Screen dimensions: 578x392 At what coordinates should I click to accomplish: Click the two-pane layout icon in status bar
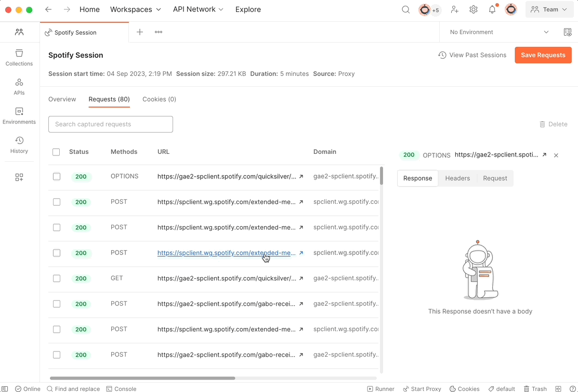pyautogui.click(x=558, y=389)
